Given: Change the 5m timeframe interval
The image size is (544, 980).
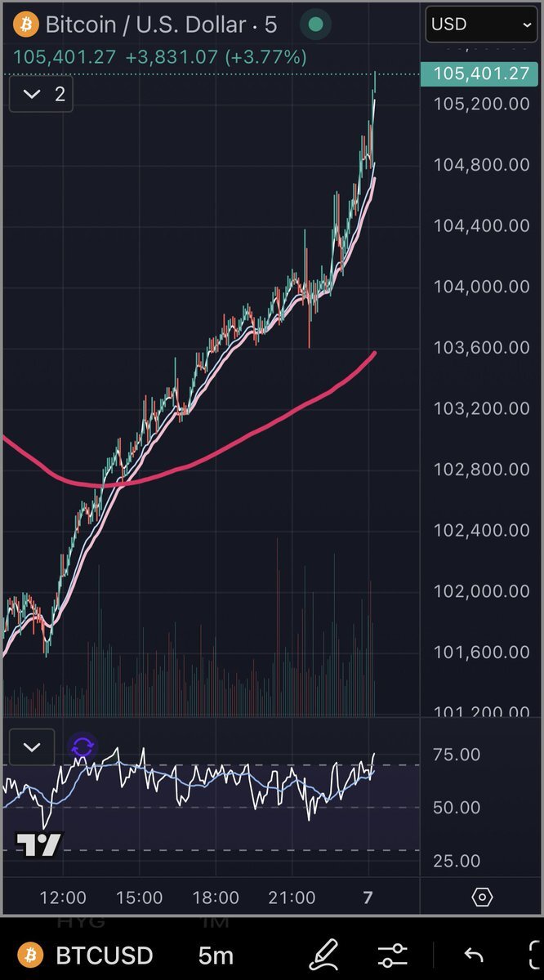Looking at the screenshot, I should (216, 955).
